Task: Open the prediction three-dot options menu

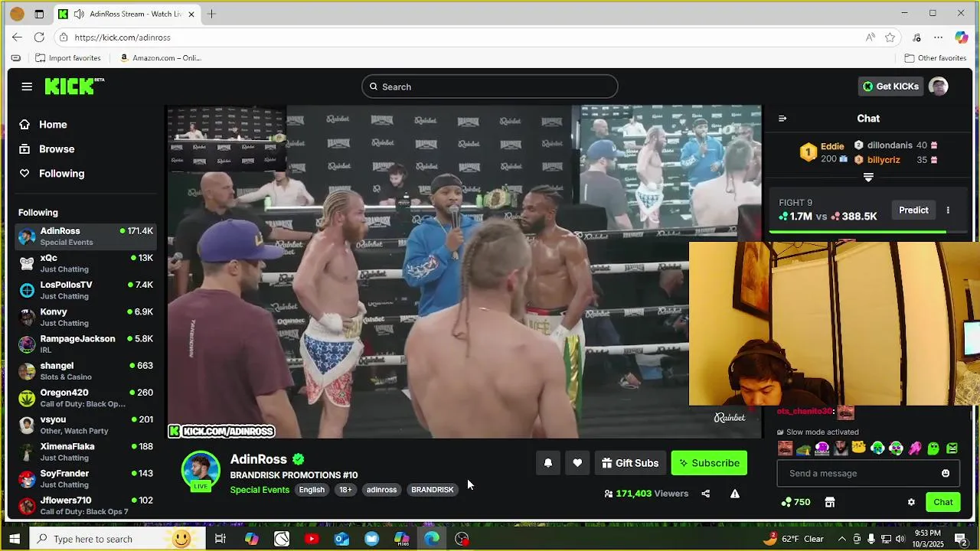Action: click(x=948, y=210)
